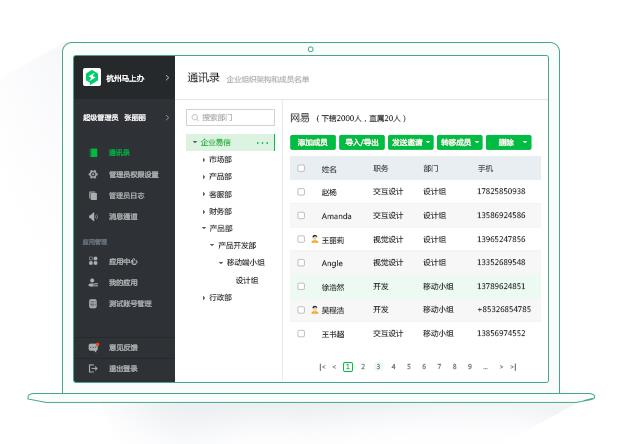Click the icon for 测试账号管理
Screen dimensions: 642x444
93,304
